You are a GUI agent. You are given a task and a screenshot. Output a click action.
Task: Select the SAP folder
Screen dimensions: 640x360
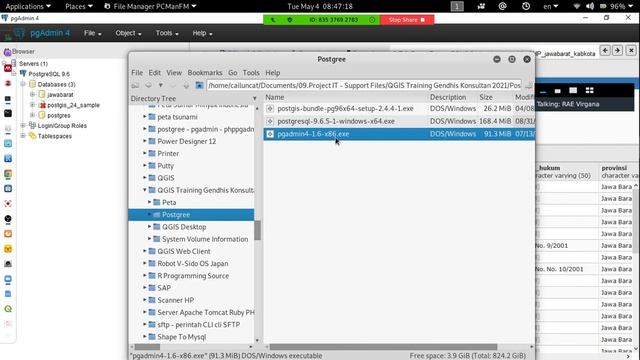[164, 288]
